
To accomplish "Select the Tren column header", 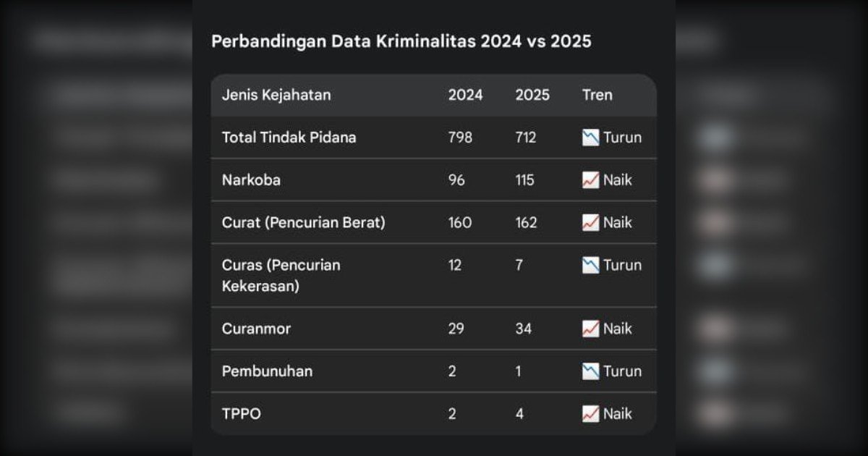I will click(597, 95).
